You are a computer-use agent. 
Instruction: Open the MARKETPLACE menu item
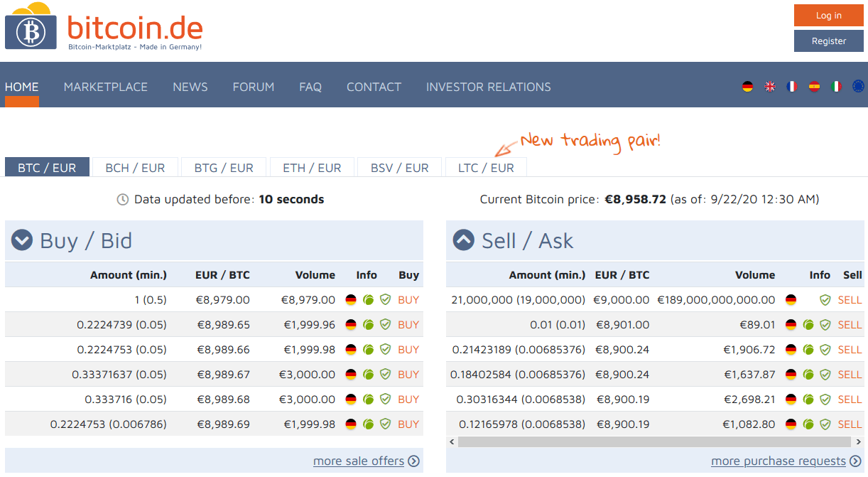tap(106, 87)
